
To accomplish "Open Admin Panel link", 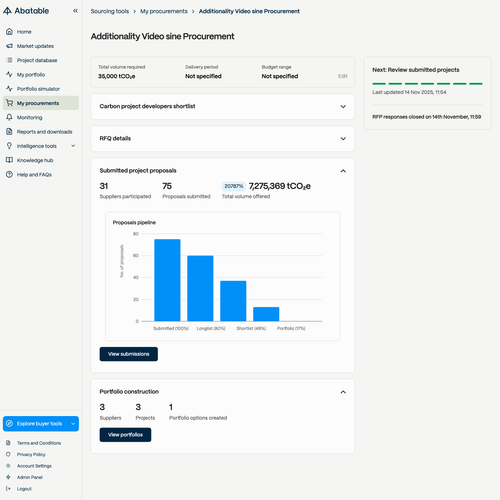I will 30,477.
